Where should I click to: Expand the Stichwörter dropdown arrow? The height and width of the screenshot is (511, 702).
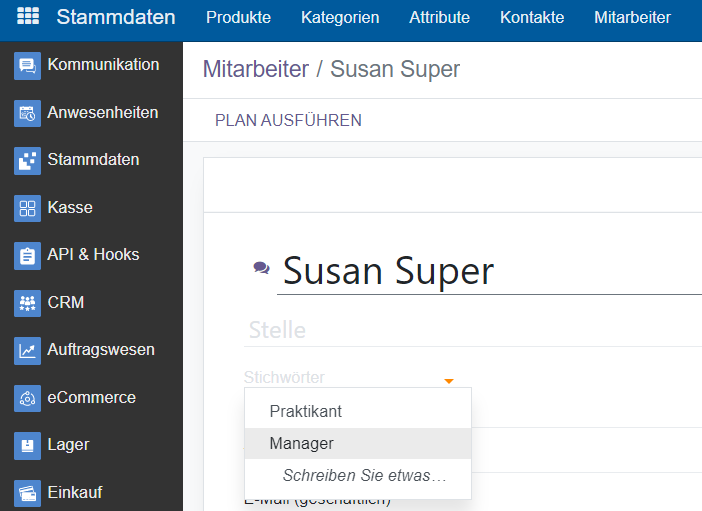[449, 380]
